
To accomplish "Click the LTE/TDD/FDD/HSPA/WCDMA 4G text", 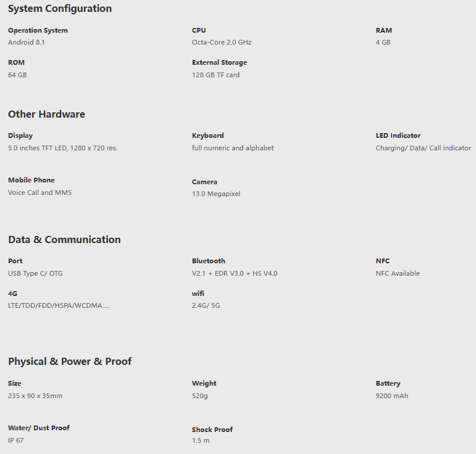I will [59, 305].
